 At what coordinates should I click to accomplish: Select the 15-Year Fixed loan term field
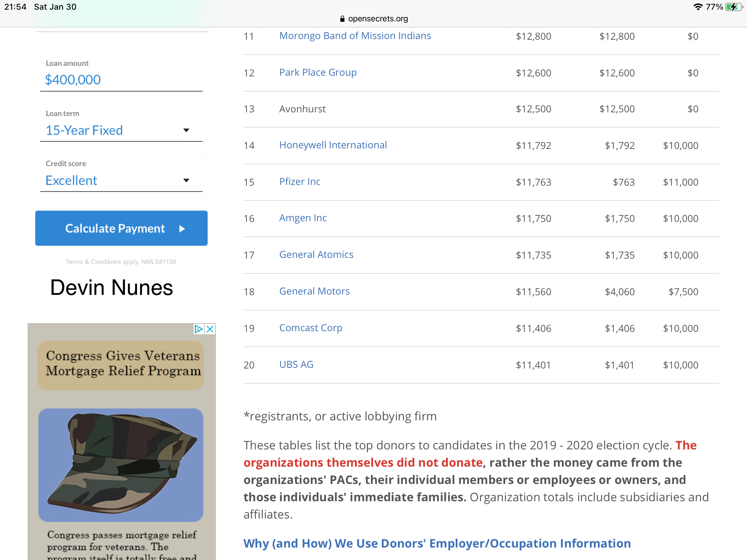84,130
